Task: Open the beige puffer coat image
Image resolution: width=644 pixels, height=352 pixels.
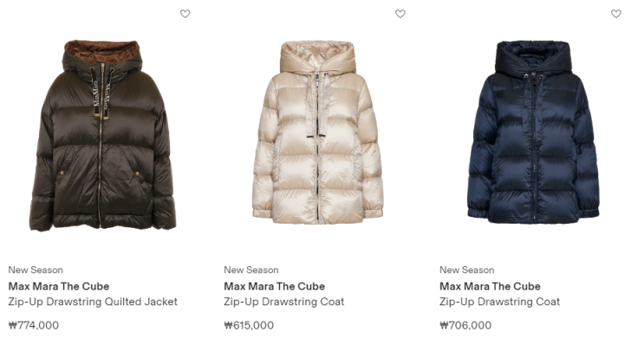Action: coord(318,133)
